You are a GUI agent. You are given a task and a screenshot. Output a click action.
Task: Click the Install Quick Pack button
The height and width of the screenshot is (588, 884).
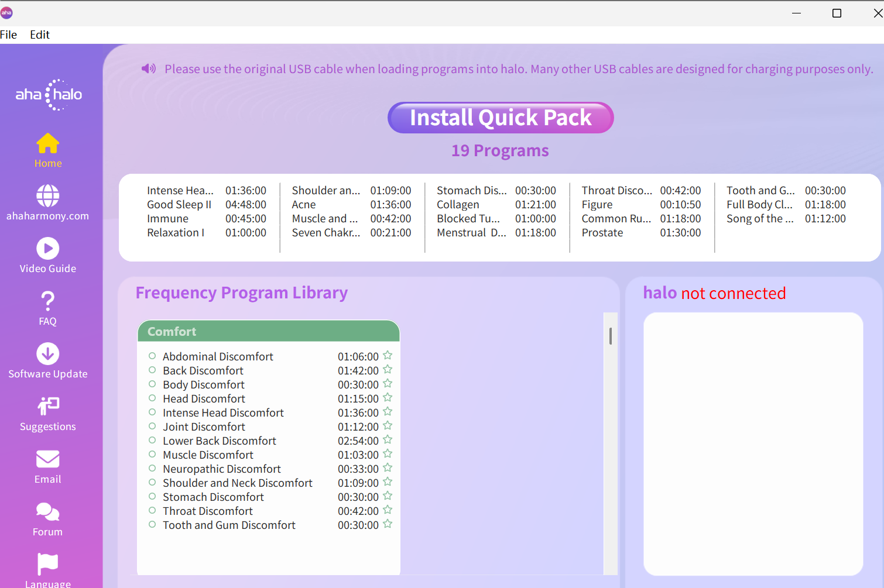coord(501,118)
